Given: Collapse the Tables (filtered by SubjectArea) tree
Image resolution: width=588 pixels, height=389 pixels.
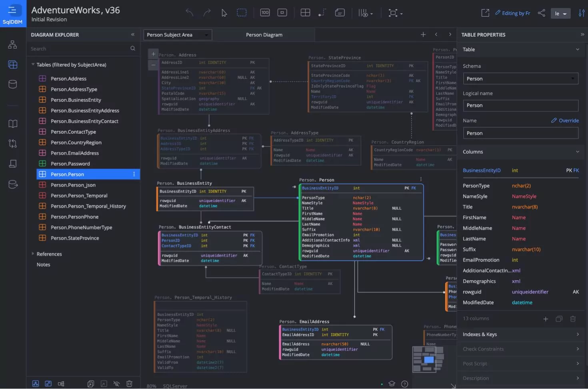Looking at the screenshot, I should (33, 64).
